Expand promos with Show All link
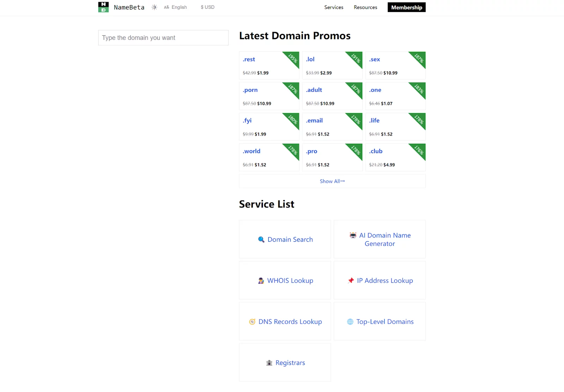 [332, 181]
